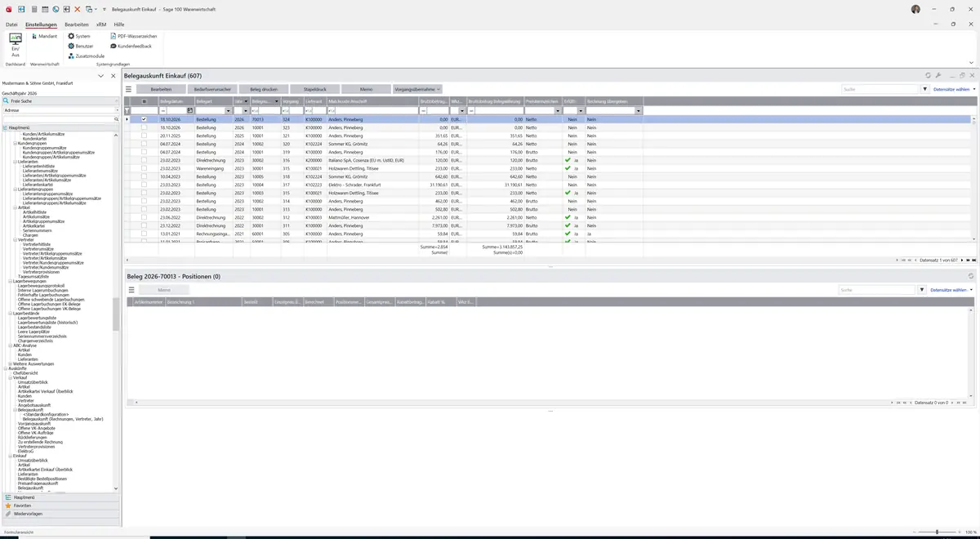Screen dimensions: 980x539
Task: Open the Vorgangsübernahme dropdown
Action: (x=418, y=89)
